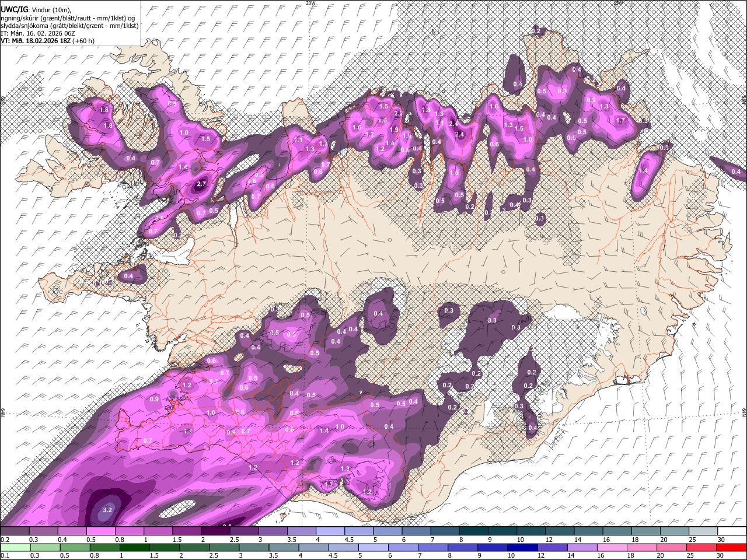
Task: Click the "10" label in the green-blue legend
Action: pyautogui.click(x=511, y=555)
